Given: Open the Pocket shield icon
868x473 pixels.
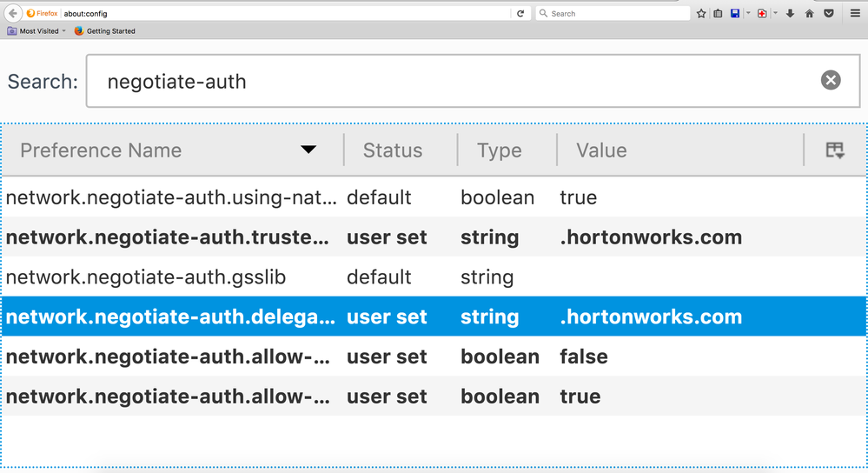Looking at the screenshot, I should 829,13.
